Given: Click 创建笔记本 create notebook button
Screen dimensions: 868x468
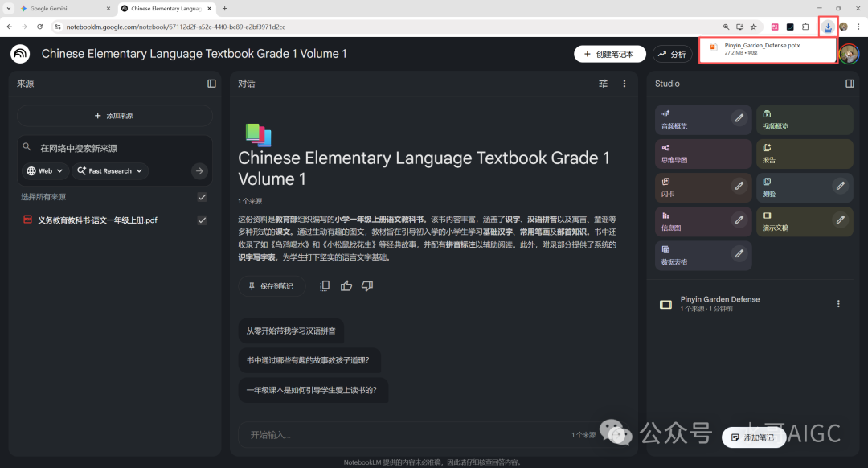Looking at the screenshot, I should coord(610,54).
